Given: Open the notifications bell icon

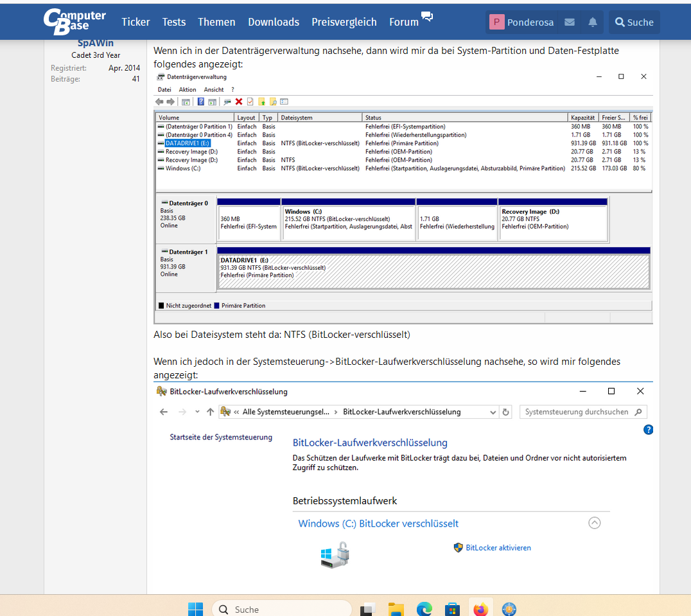Looking at the screenshot, I should [x=593, y=22].
